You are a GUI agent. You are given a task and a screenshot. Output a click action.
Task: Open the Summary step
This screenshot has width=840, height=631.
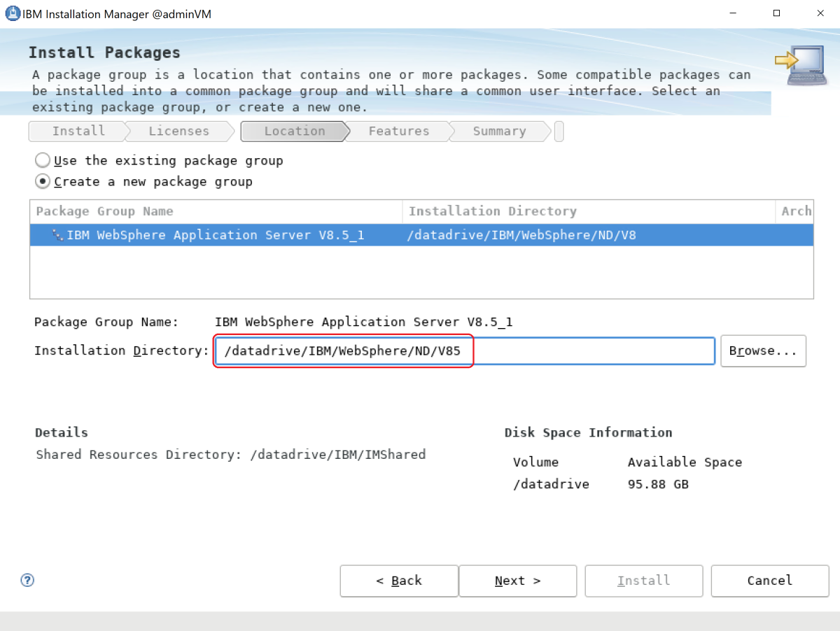pos(498,131)
